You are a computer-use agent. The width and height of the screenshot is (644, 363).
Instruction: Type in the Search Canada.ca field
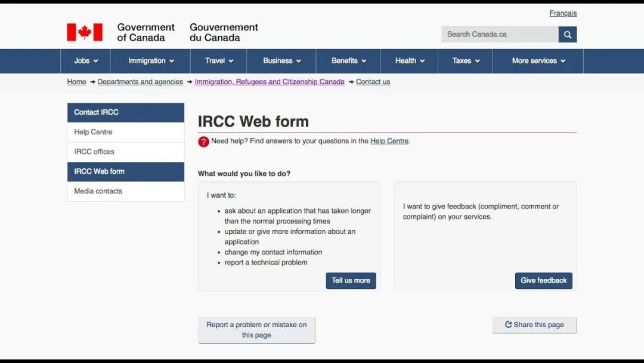point(499,35)
